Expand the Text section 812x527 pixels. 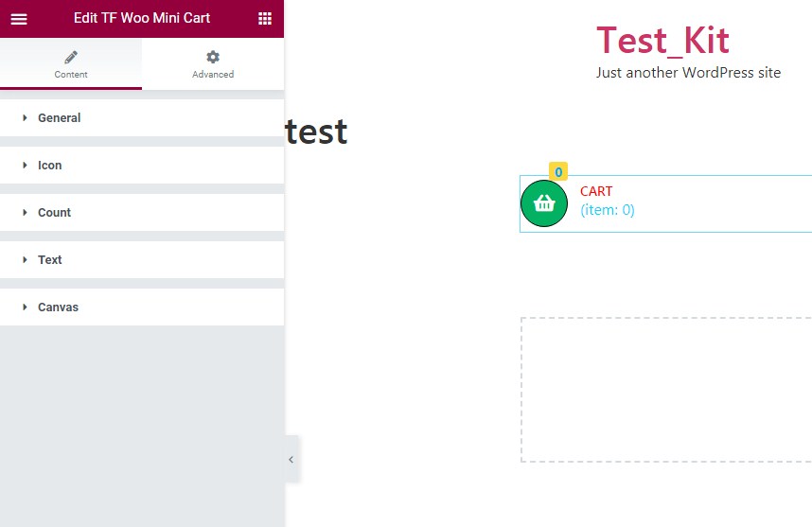point(142,260)
